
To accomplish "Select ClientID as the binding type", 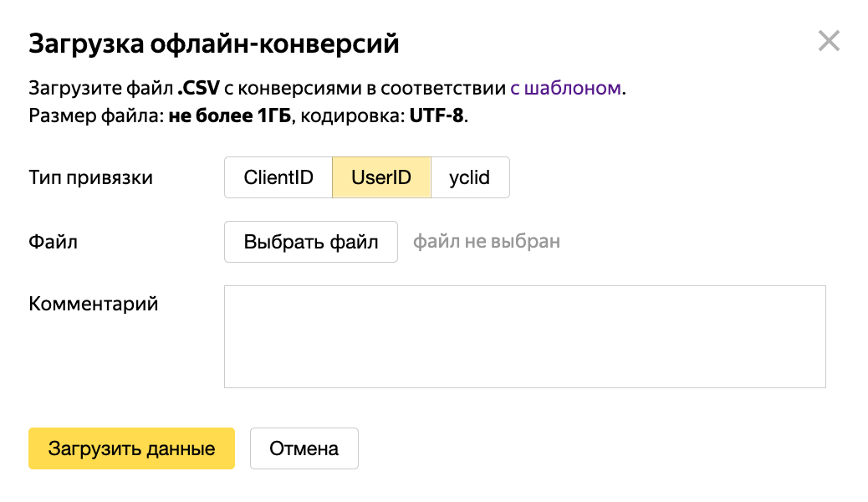I will (278, 177).
